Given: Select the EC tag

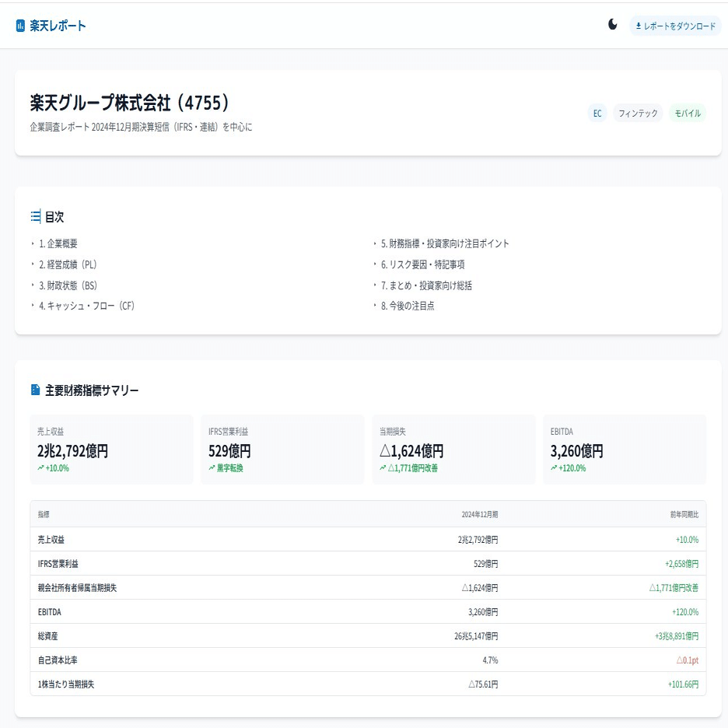Looking at the screenshot, I should coord(597,114).
